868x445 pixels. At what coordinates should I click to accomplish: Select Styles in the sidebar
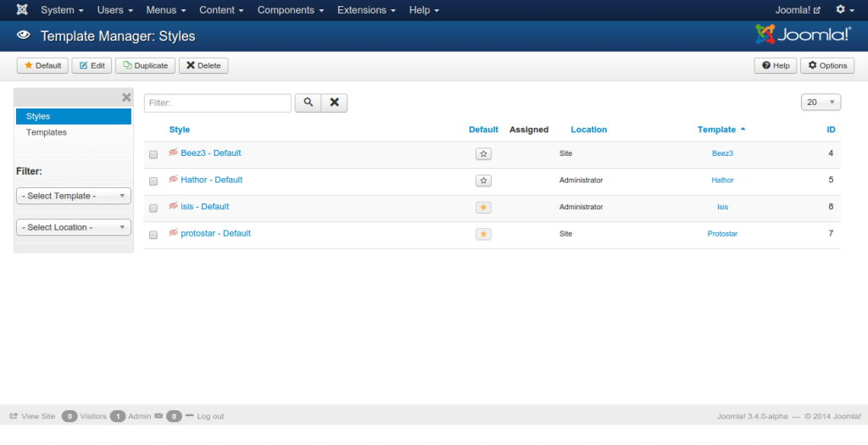coord(74,116)
